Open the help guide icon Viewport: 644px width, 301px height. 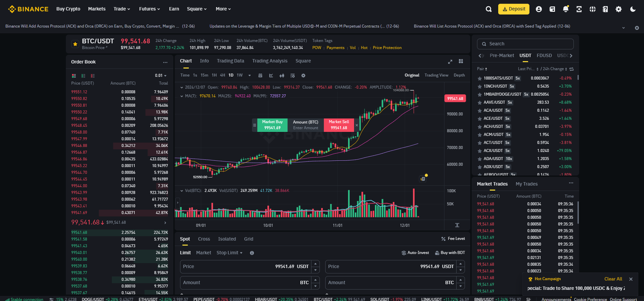tap(605, 9)
